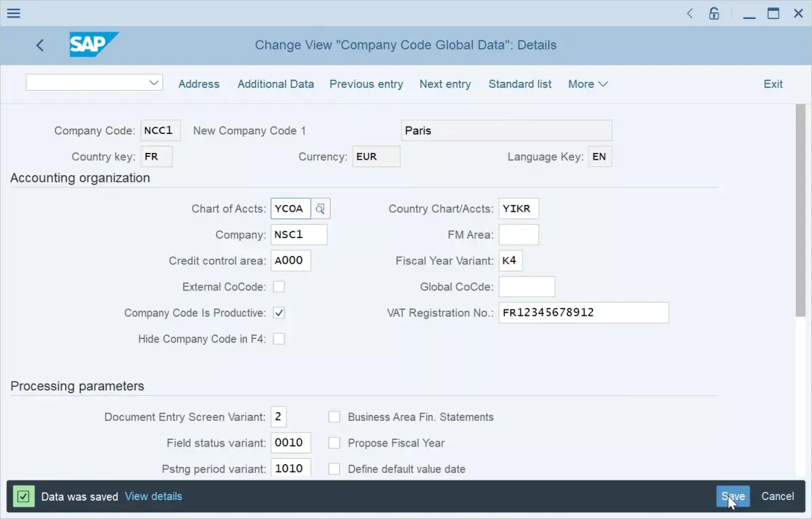812x519 pixels.
Task: Click the Data was saved message
Action: tap(80, 496)
